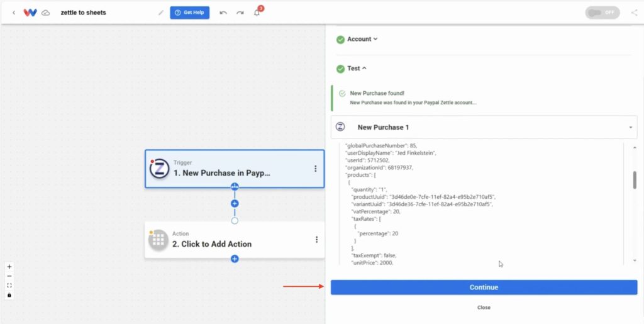Open the app logo home icon

point(30,13)
